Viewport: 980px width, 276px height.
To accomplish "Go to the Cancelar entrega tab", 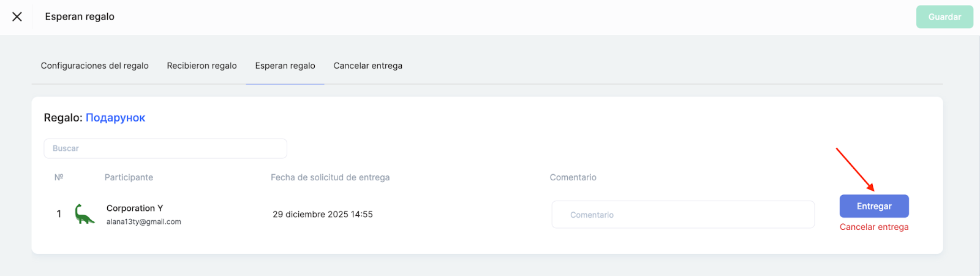I will tap(367, 66).
